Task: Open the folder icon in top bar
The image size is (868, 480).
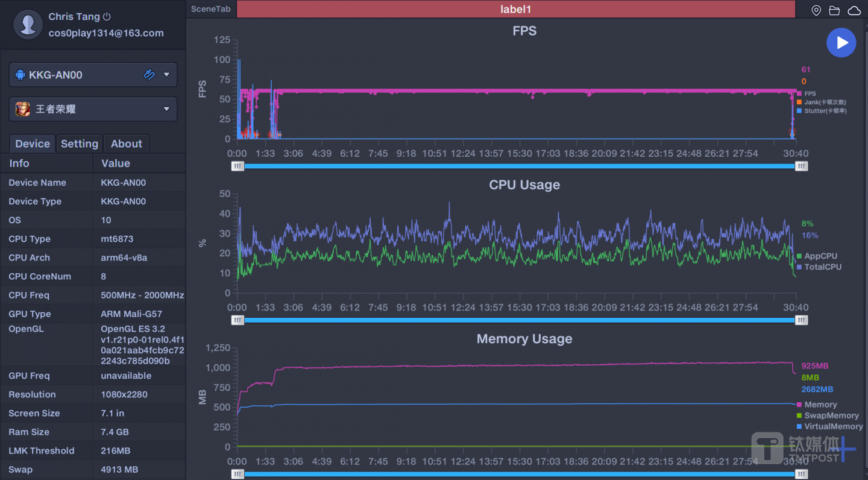Action: (834, 10)
